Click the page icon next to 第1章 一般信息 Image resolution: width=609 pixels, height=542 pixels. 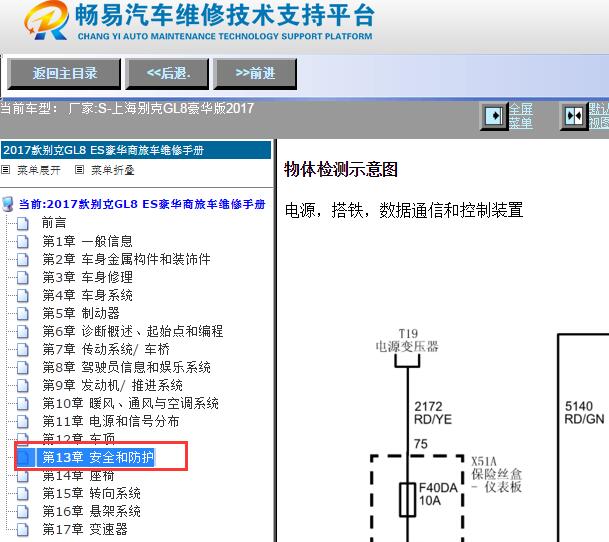[23, 242]
